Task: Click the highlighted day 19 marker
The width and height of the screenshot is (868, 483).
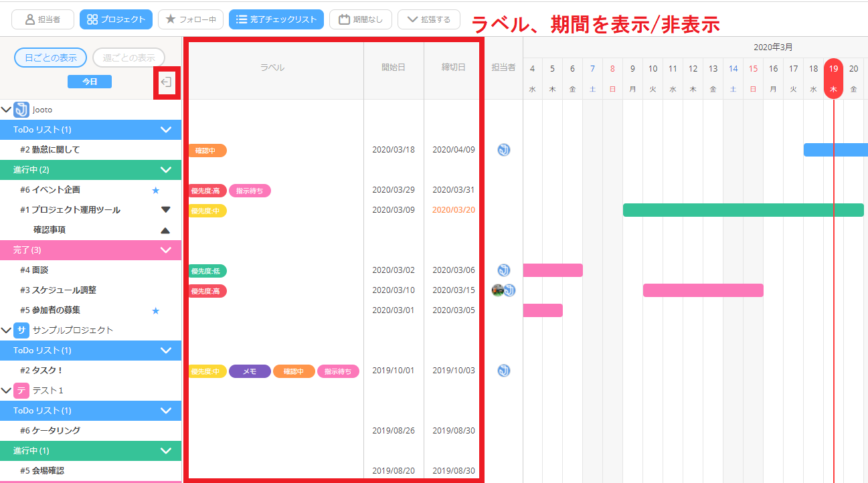Action: [833, 78]
